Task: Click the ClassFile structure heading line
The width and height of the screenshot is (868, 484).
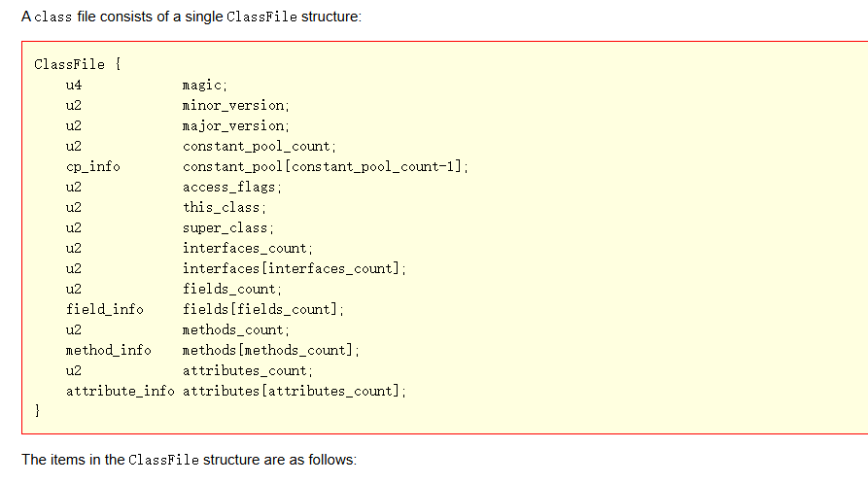Action: click(78, 65)
